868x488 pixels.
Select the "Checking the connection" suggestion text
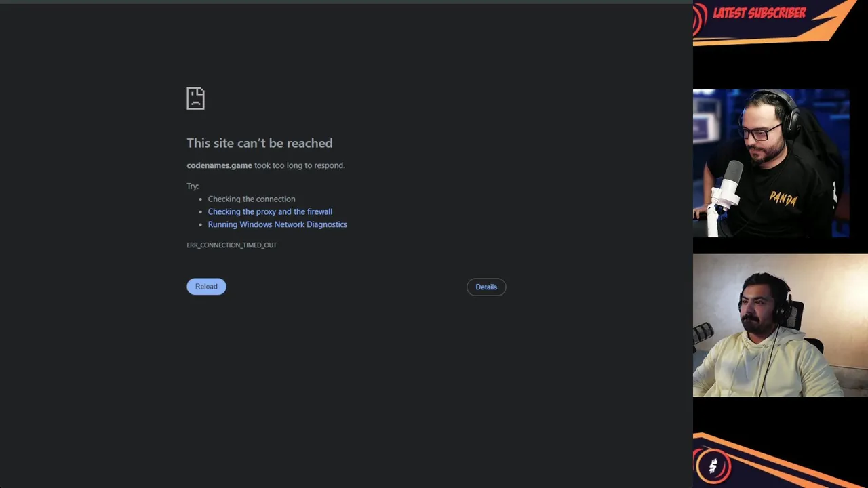[x=252, y=199]
